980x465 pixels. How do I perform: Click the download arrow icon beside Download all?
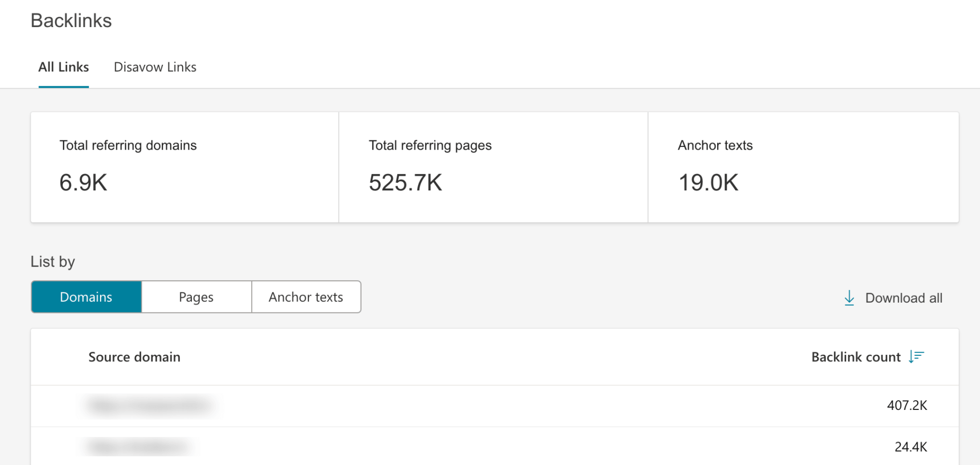coord(849,298)
